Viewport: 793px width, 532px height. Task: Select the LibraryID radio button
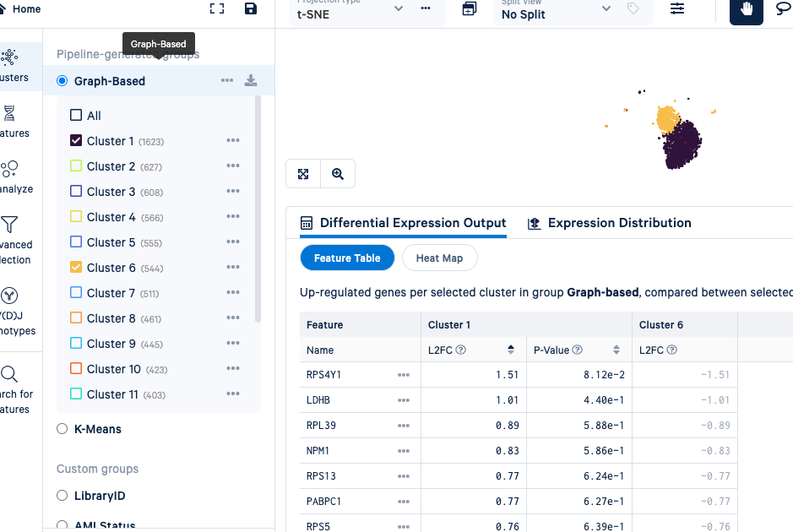pos(62,495)
